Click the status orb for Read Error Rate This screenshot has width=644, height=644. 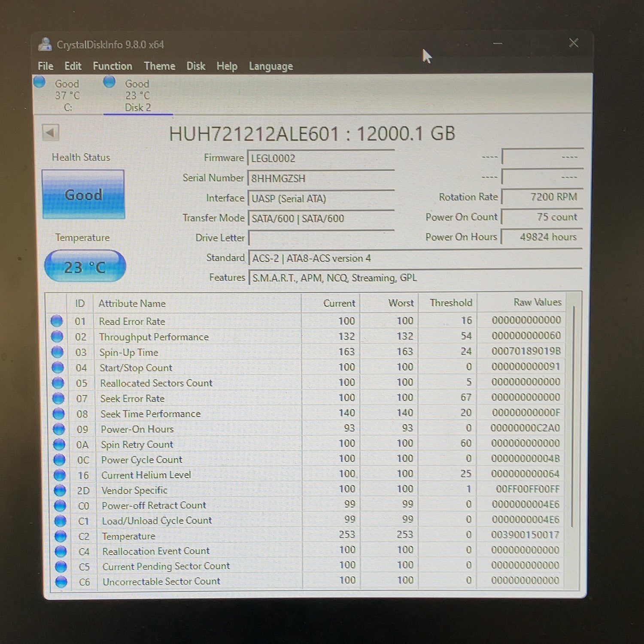(56, 321)
